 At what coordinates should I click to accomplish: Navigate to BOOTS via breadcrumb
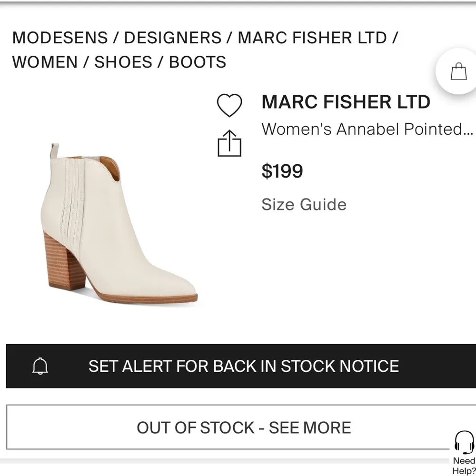[197, 62]
